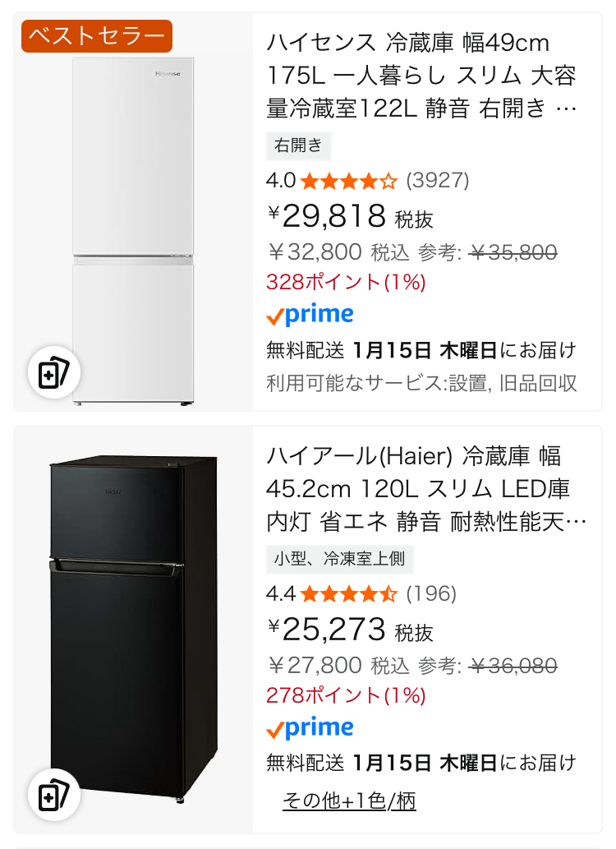Viewport: 616px width, 849px height.
Task: View the 196 reviews for Haier
Action: point(431,593)
